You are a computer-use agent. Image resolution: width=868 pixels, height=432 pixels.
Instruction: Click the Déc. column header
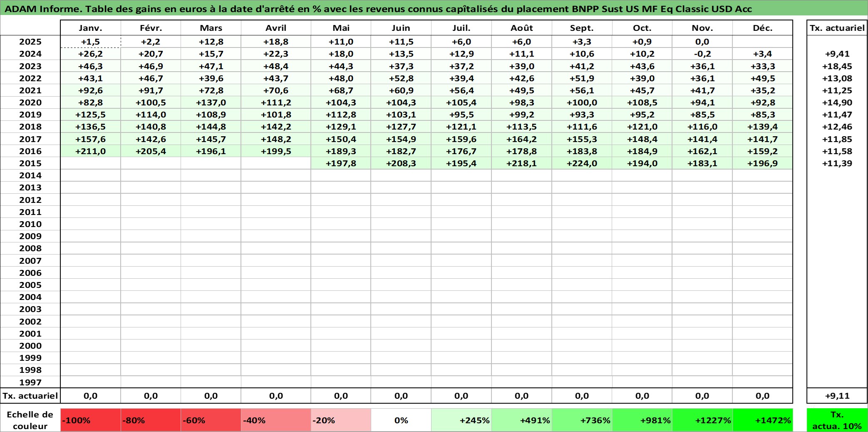[762, 28]
